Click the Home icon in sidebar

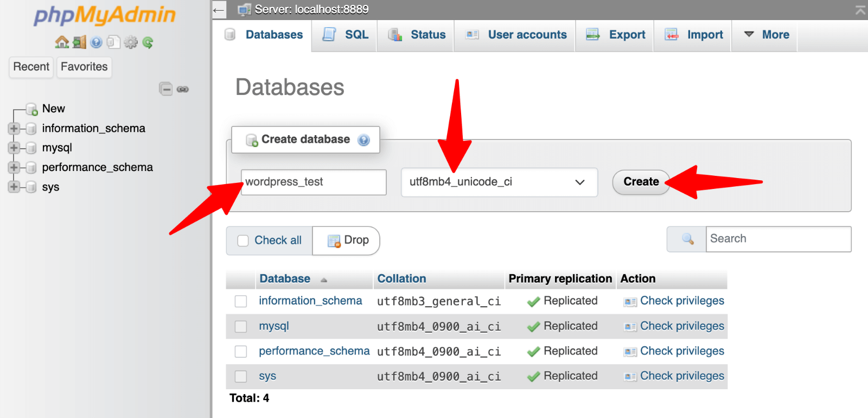point(62,42)
